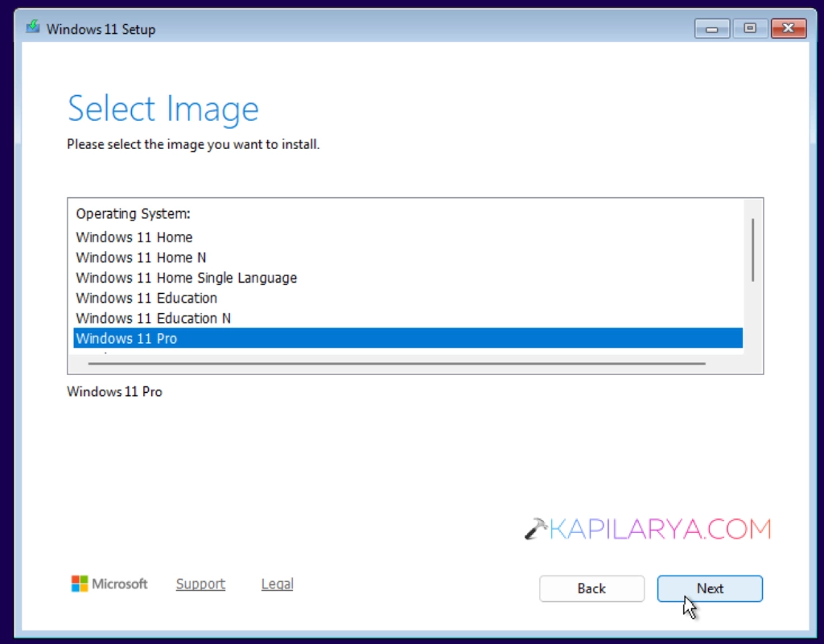Click the vertical scrollbar of the OS list

coord(753,250)
